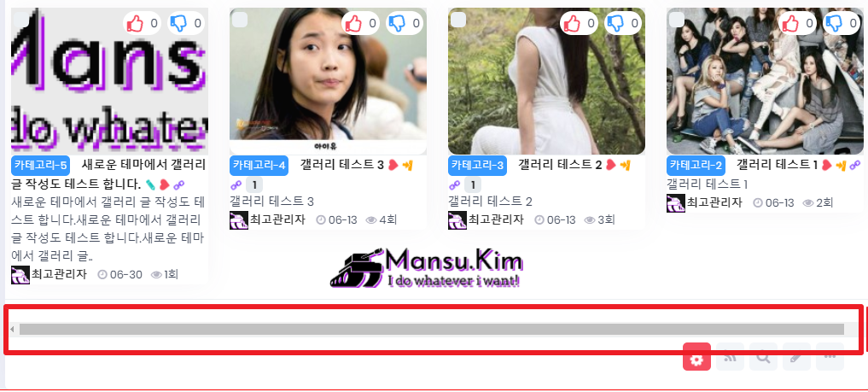Tick the checkbox on 갤러리 테스트 3 image
The height and width of the screenshot is (392, 868).
pyautogui.click(x=239, y=20)
